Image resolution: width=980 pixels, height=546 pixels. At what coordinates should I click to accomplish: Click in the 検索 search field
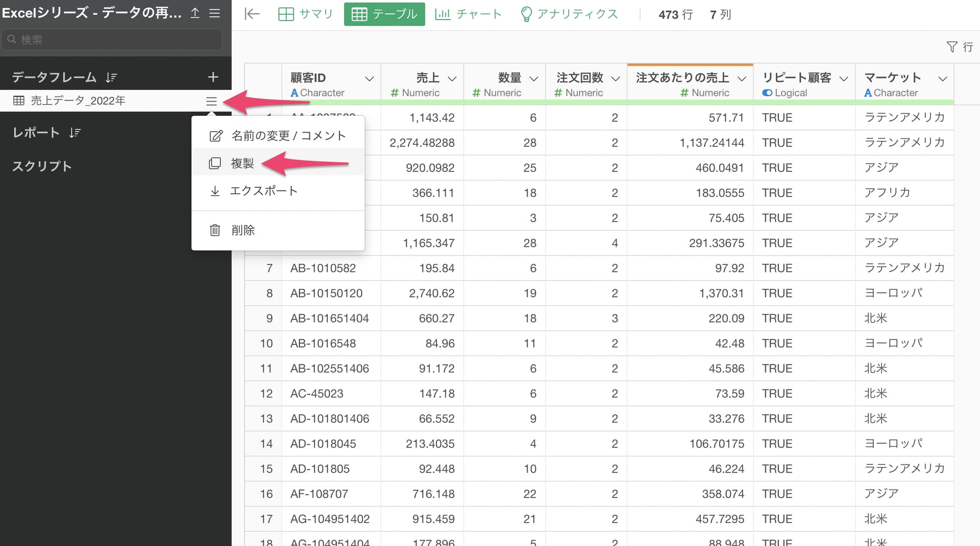[x=112, y=39]
